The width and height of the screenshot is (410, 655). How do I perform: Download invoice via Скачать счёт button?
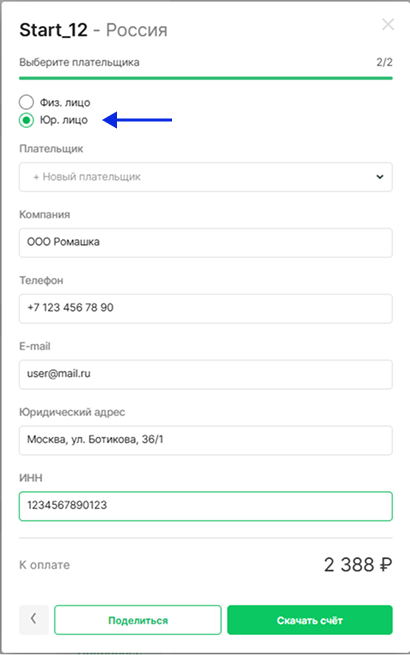310,620
